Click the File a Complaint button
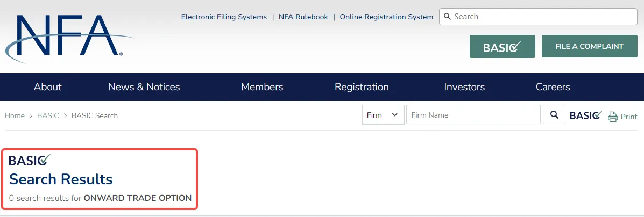The width and height of the screenshot is (644, 217). pyautogui.click(x=589, y=46)
